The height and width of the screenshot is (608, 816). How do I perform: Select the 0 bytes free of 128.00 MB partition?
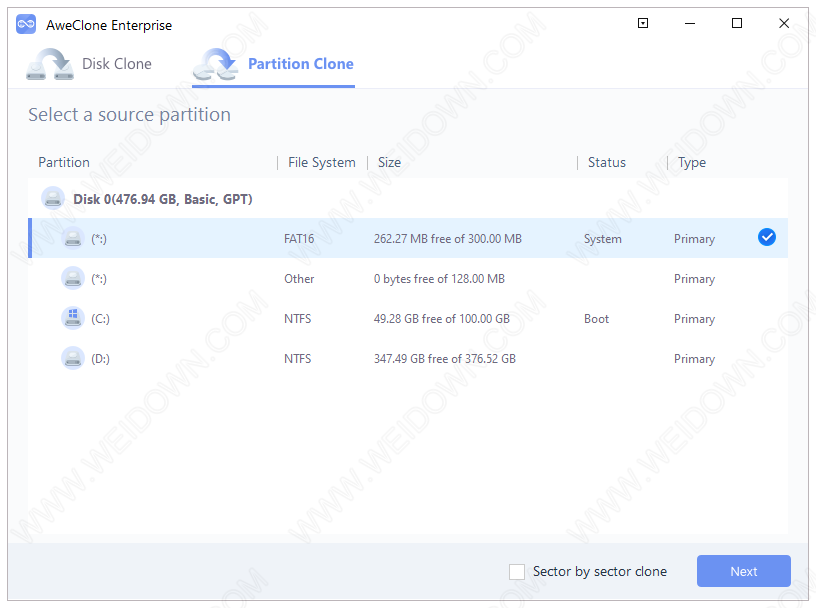point(439,279)
